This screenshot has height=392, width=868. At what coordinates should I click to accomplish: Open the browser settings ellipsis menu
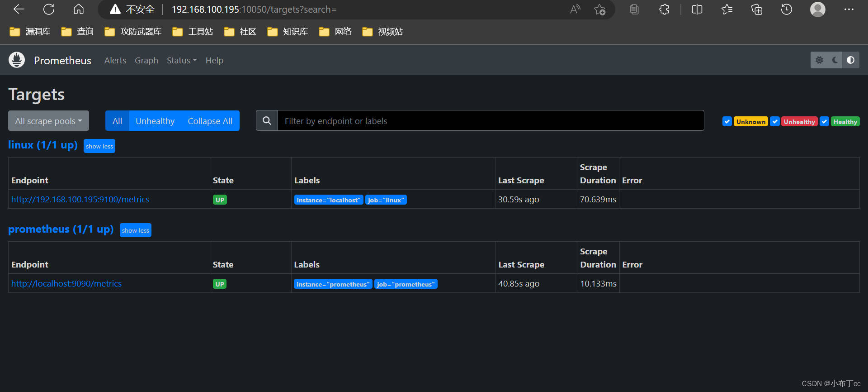coord(849,9)
